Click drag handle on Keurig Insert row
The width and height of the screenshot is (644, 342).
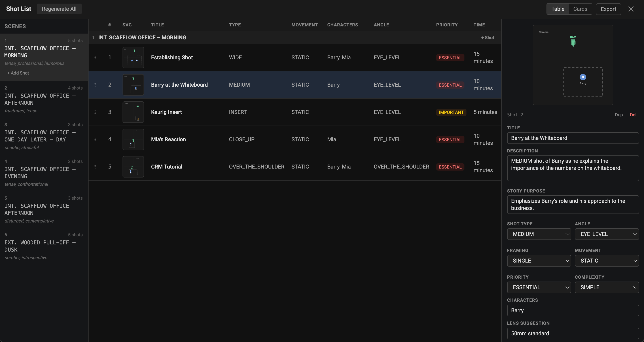[x=95, y=112]
